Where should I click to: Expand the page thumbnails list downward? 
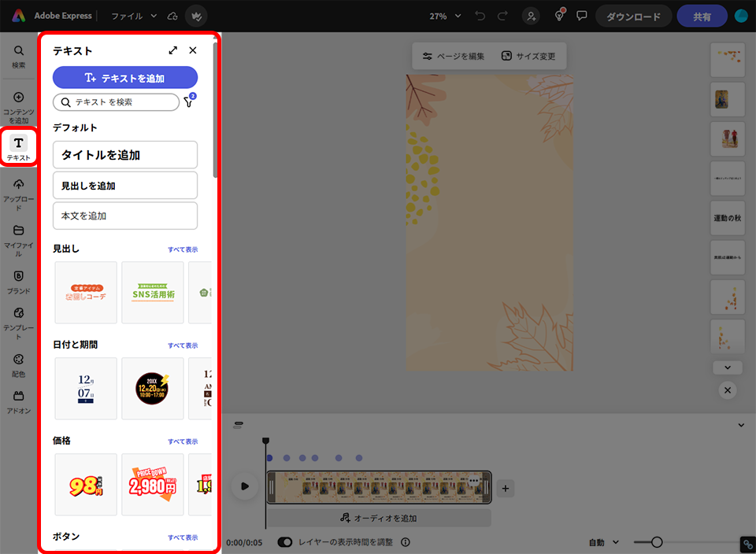point(727,367)
